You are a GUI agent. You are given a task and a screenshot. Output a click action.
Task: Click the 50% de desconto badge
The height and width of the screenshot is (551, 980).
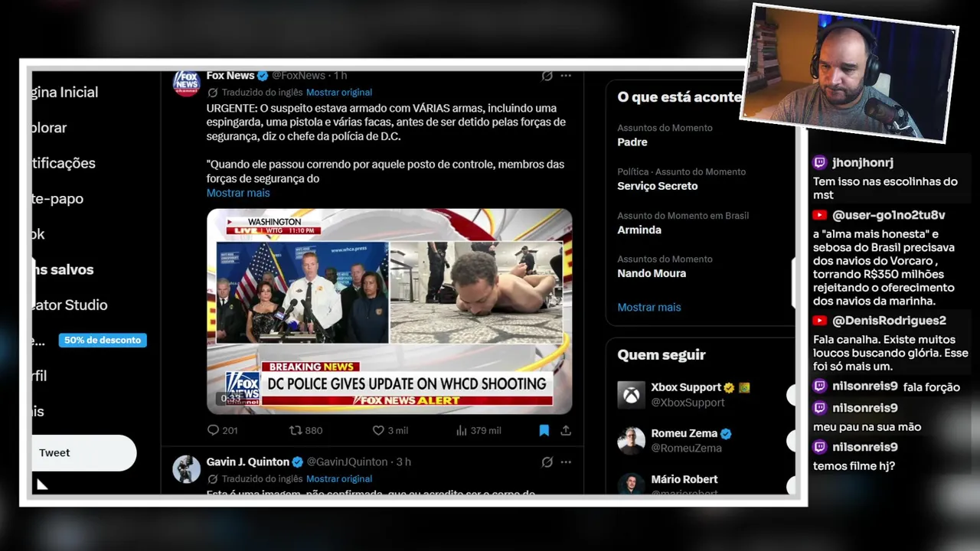[x=103, y=340]
